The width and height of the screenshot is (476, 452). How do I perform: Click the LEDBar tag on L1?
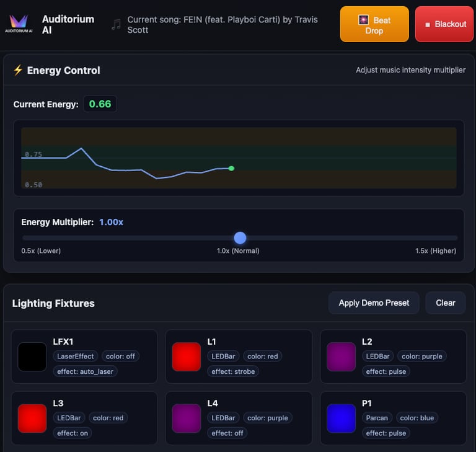click(x=223, y=357)
